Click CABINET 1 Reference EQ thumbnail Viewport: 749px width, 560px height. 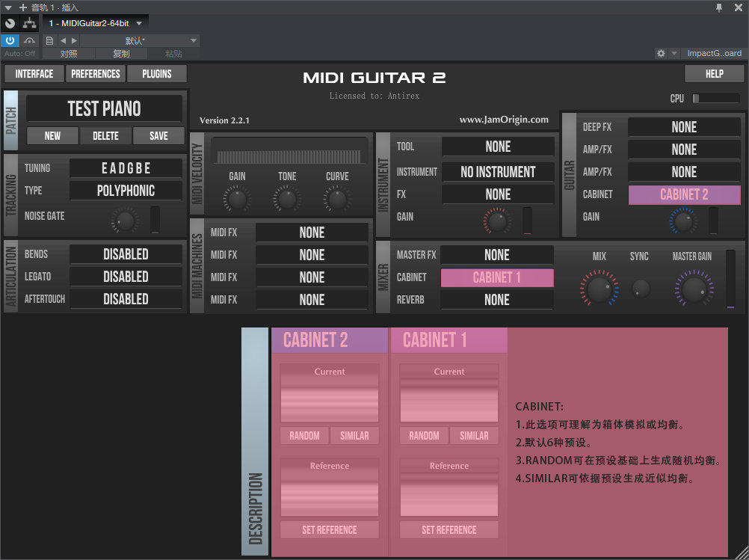point(449,487)
